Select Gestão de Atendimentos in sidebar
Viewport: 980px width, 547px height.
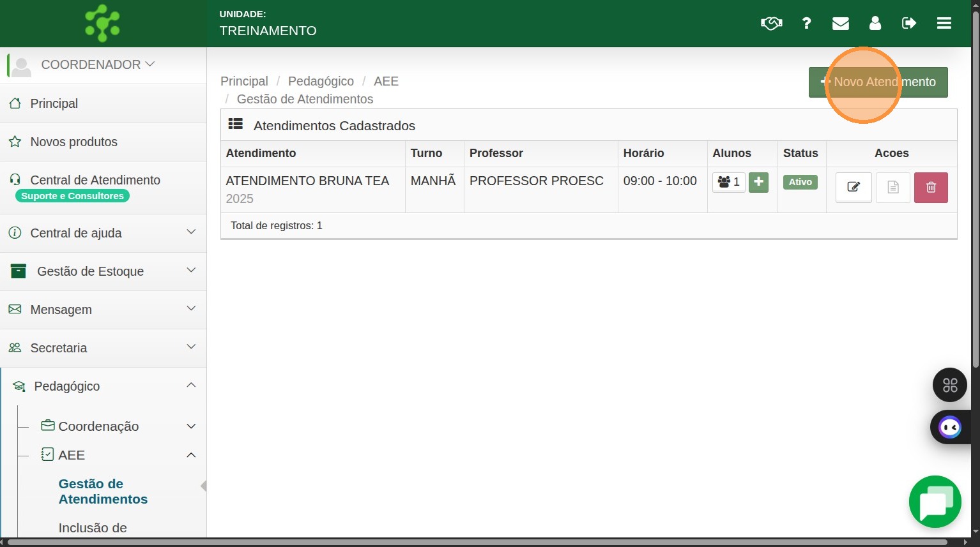103,491
